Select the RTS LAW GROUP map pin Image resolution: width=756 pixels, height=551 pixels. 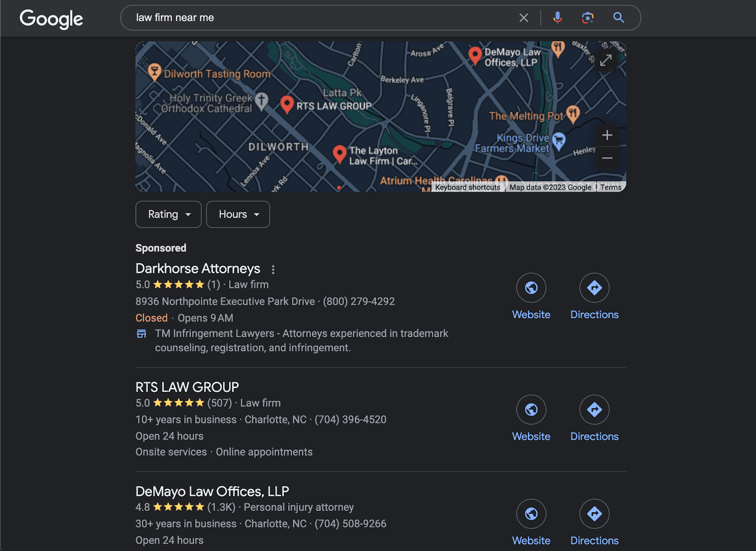pos(287,104)
